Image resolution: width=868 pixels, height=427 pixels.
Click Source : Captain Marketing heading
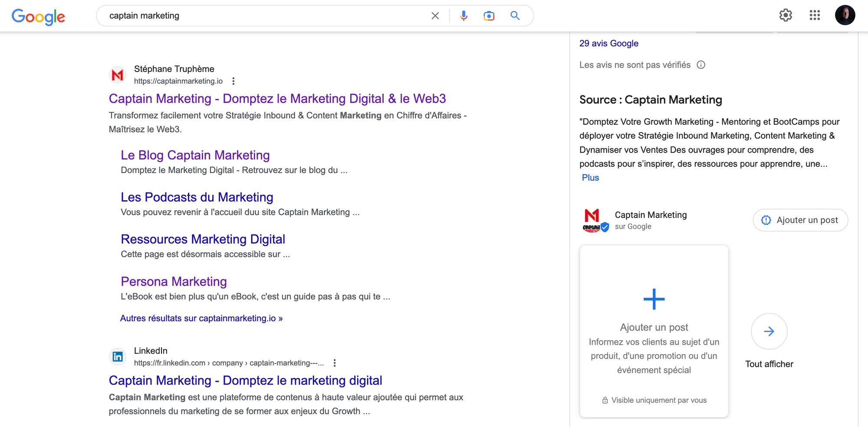coord(651,100)
